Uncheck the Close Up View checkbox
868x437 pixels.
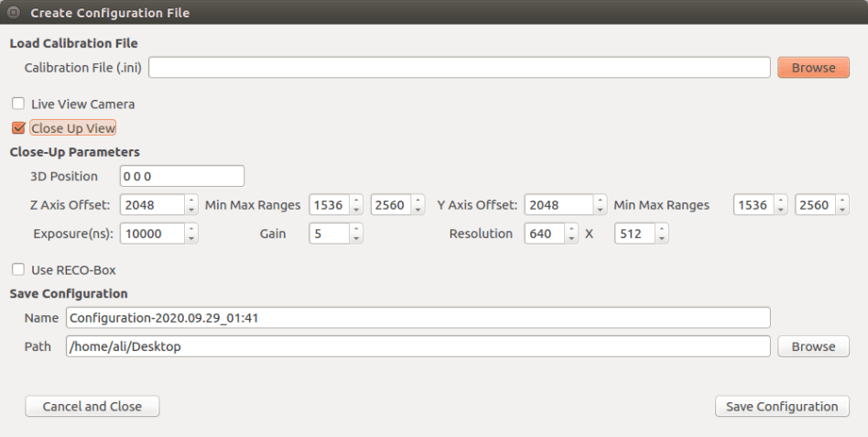click(18, 128)
